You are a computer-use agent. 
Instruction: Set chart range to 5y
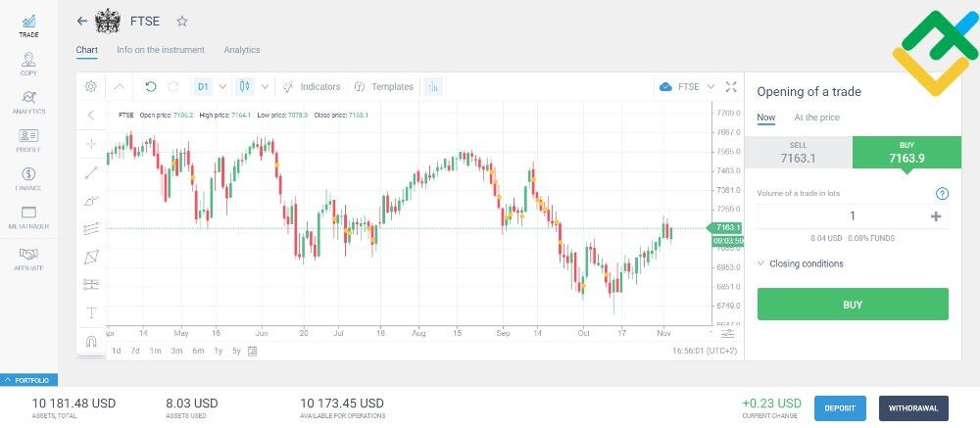coord(236,352)
